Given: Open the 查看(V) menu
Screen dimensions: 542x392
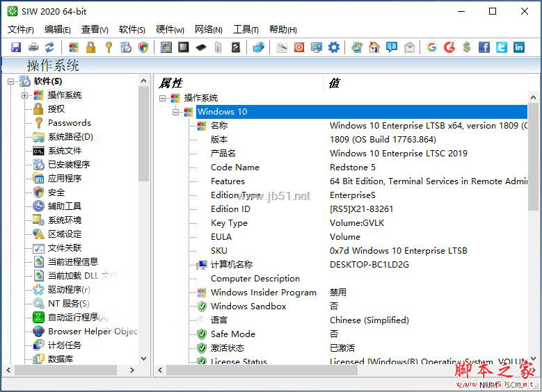Looking at the screenshot, I should (95, 30).
